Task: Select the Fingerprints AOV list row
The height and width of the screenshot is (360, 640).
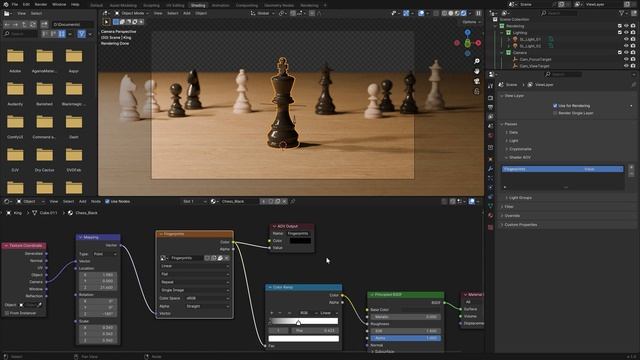Action: [x=562, y=169]
